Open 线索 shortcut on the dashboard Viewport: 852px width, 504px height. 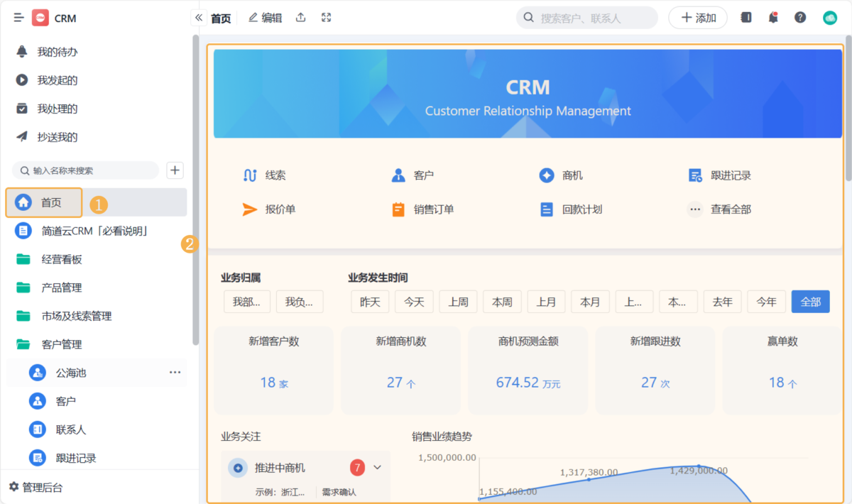click(x=264, y=175)
